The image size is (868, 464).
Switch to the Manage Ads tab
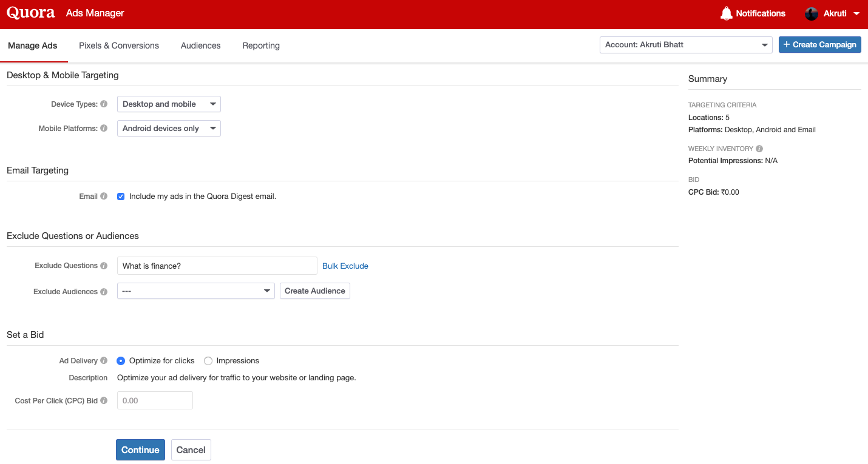[33, 45]
